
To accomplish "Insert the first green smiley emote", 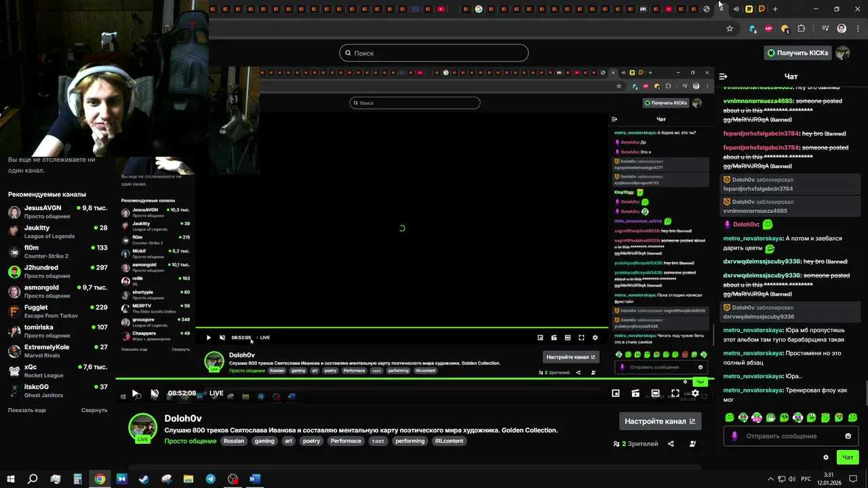I will pyautogui.click(x=729, y=418).
